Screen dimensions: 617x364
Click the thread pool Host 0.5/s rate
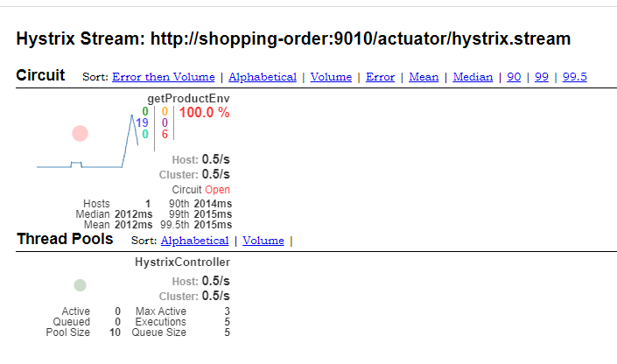(x=215, y=281)
